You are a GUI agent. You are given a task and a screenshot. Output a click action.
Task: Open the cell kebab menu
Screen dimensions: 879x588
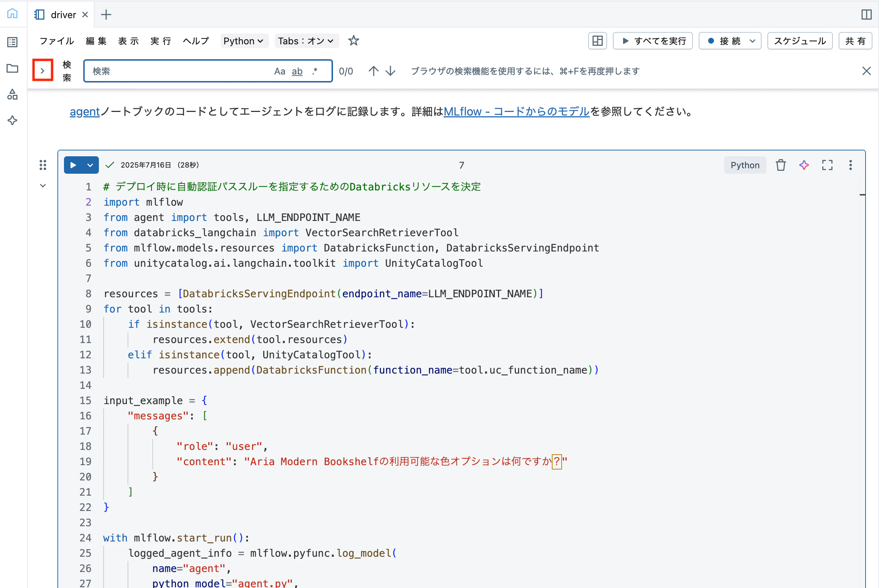click(851, 165)
